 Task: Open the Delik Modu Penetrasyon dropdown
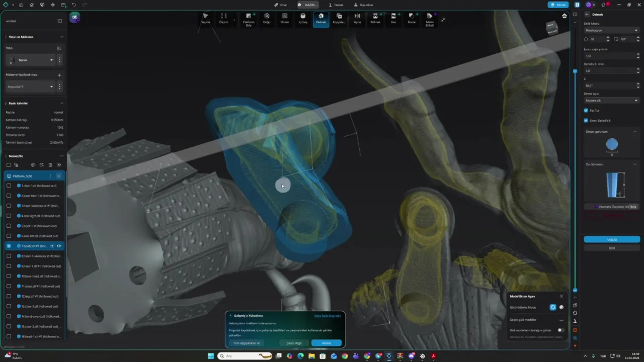tap(611, 30)
